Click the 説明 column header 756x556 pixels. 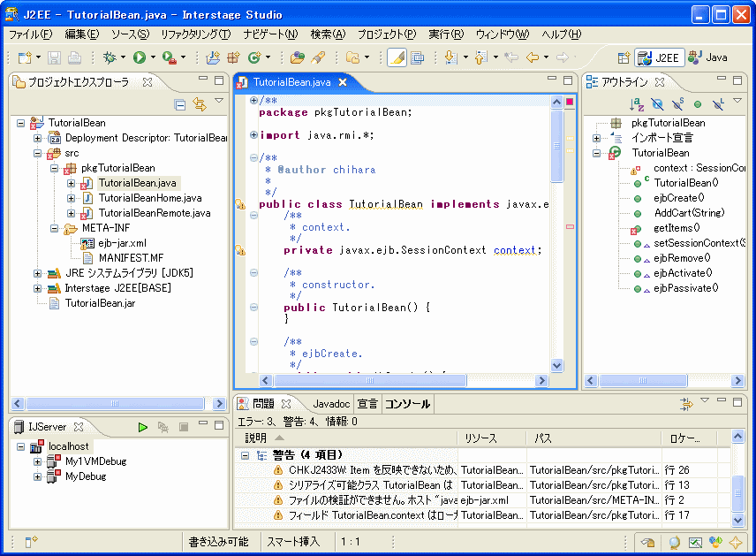pyautogui.click(x=346, y=438)
